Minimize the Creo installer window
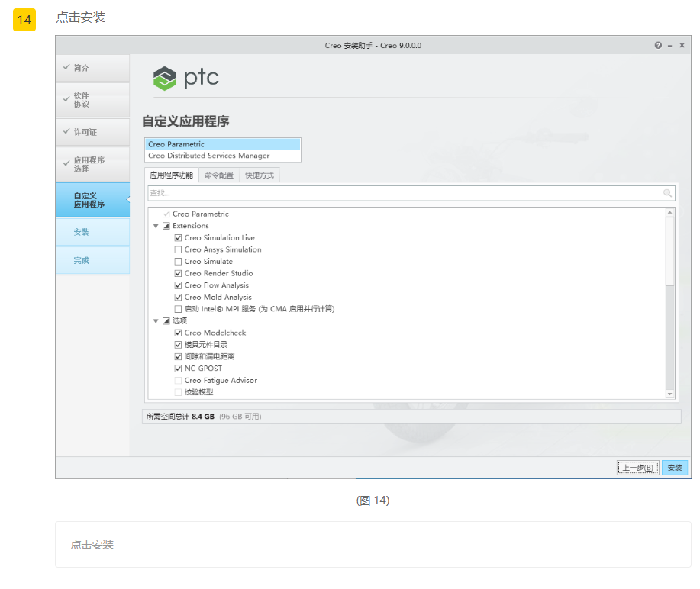 tap(669, 46)
